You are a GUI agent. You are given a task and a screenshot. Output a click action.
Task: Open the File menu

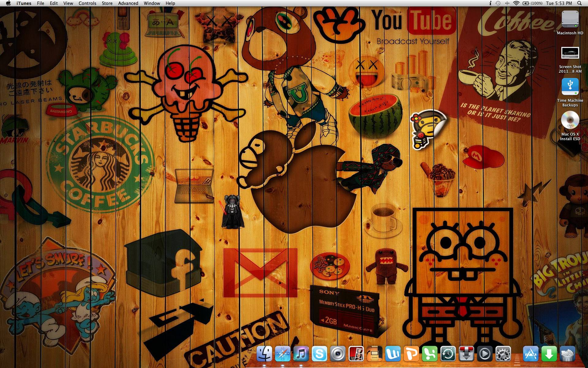tap(40, 3)
